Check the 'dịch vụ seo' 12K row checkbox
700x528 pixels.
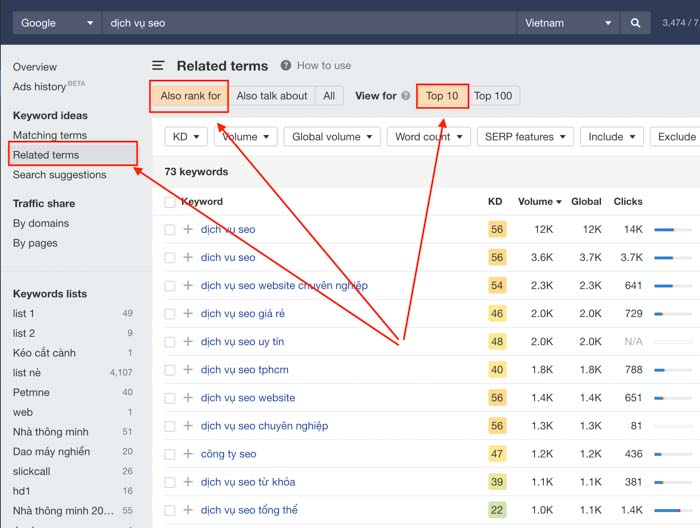click(170, 230)
